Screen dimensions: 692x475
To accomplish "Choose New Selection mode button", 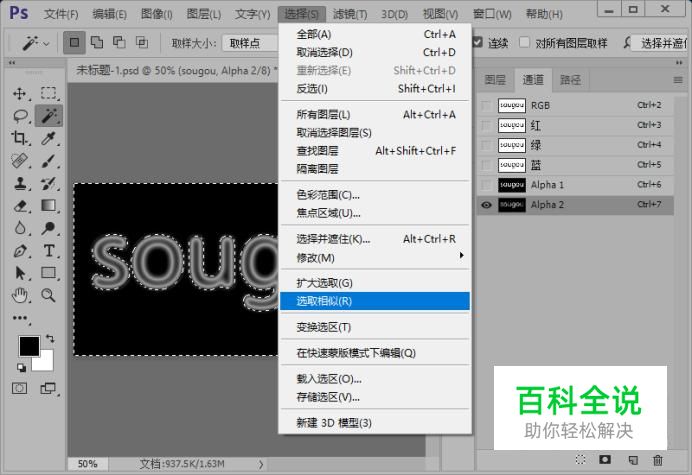I will [74, 42].
